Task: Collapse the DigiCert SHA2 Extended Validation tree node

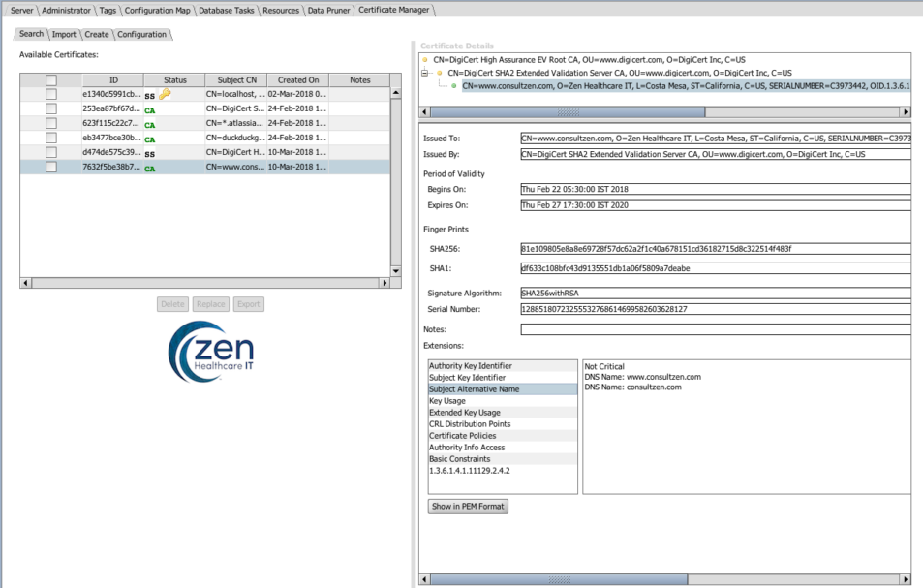Action: (x=426, y=73)
